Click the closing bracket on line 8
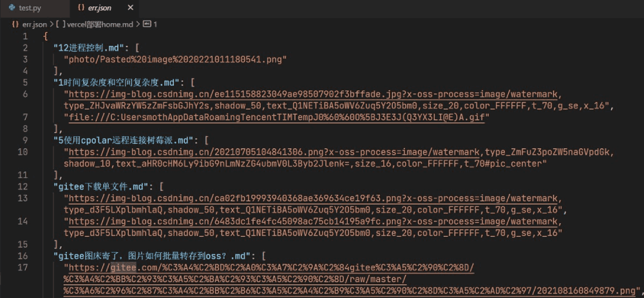 click(56, 129)
